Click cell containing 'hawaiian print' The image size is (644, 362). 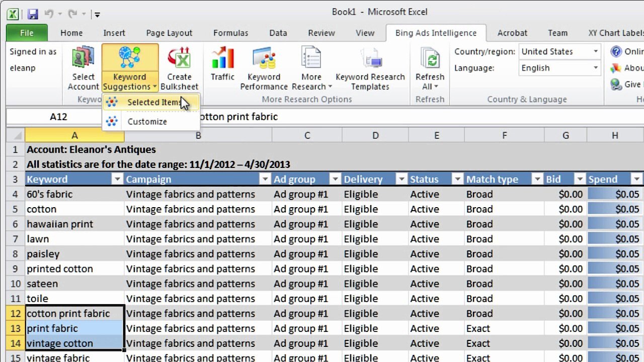(74, 224)
